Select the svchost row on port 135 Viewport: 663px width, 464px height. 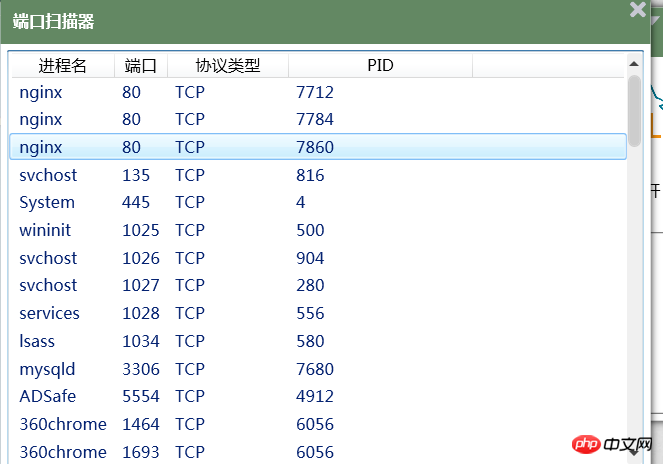[318, 175]
